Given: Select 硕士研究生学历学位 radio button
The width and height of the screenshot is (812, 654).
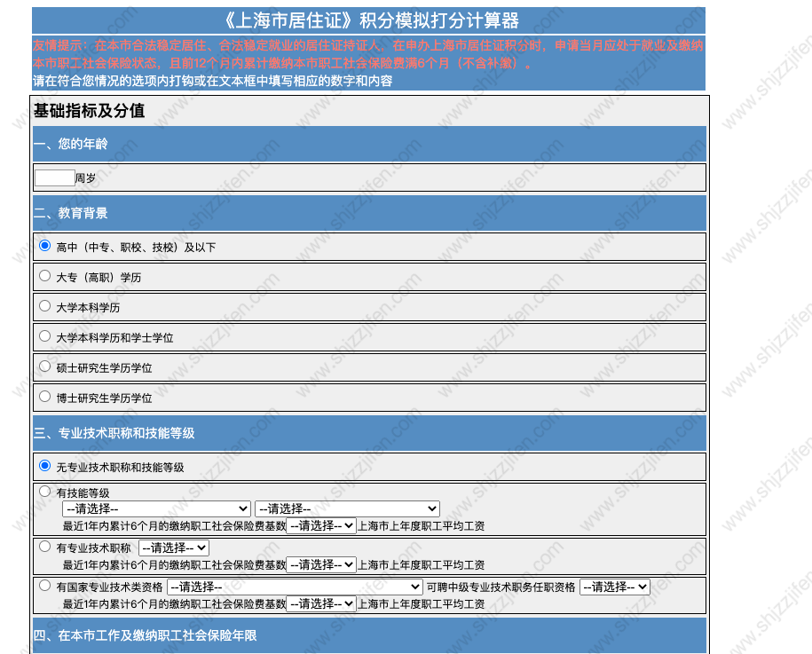Looking at the screenshot, I should [x=45, y=366].
